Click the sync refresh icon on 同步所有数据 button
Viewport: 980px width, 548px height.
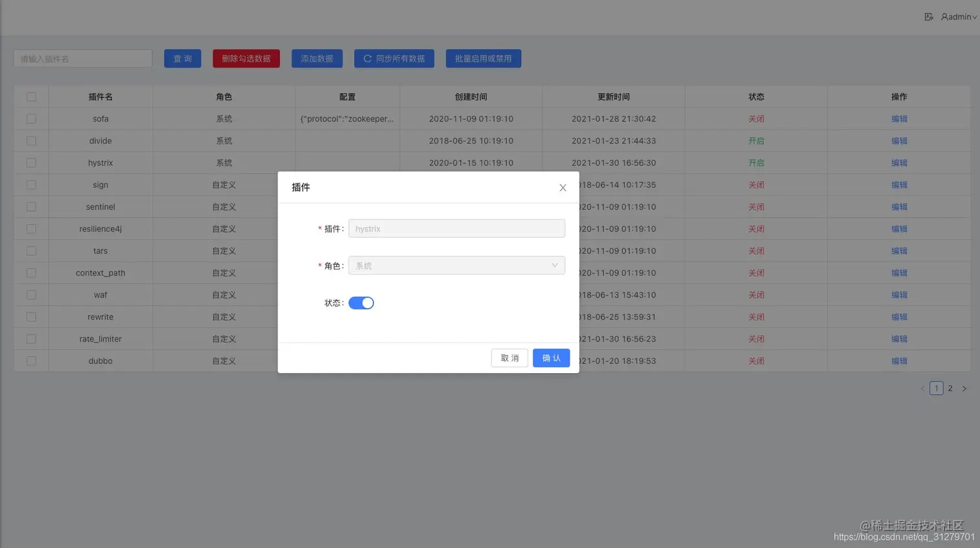click(x=366, y=58)
